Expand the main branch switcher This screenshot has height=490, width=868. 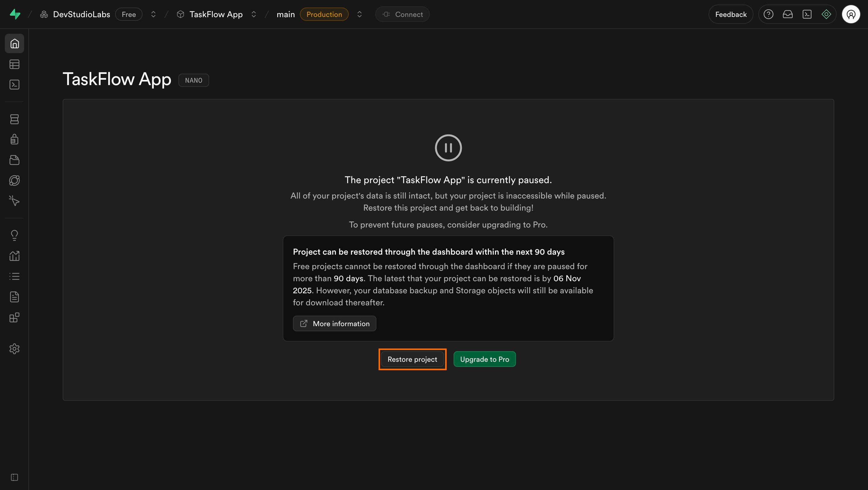(x=360, y=14)
